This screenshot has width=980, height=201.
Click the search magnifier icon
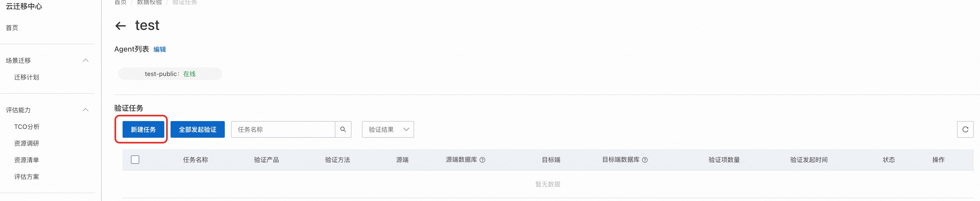343,130
